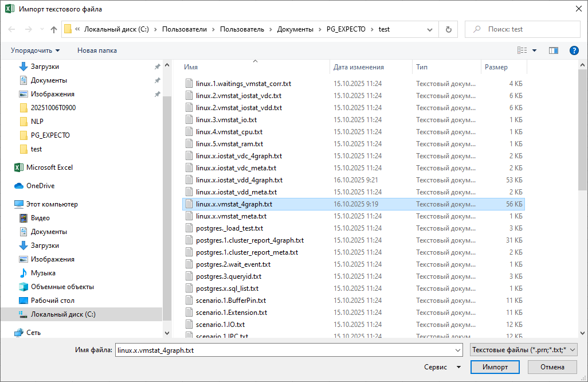The image size is (588, 382).
Task: Navigate to Документы in breadcrumb
Action: tap(295, 29)
